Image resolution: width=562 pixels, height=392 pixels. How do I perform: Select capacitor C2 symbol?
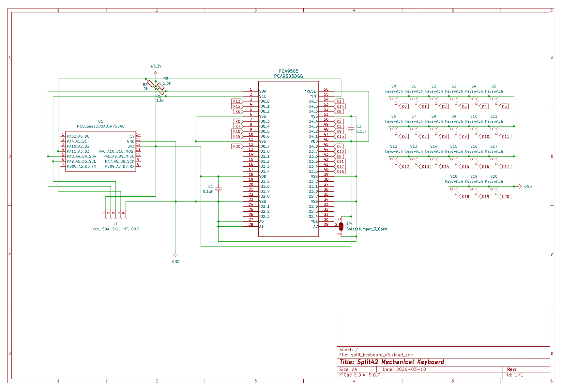pos(351,129)
